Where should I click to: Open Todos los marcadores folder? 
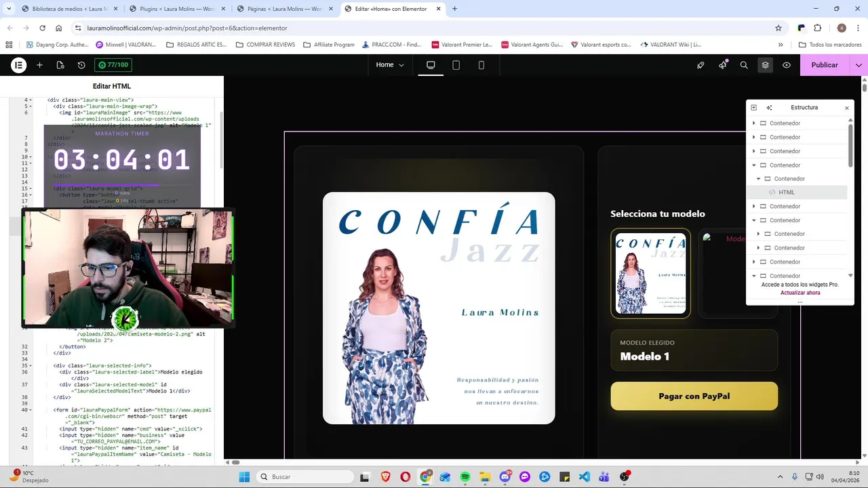[830, 45]
